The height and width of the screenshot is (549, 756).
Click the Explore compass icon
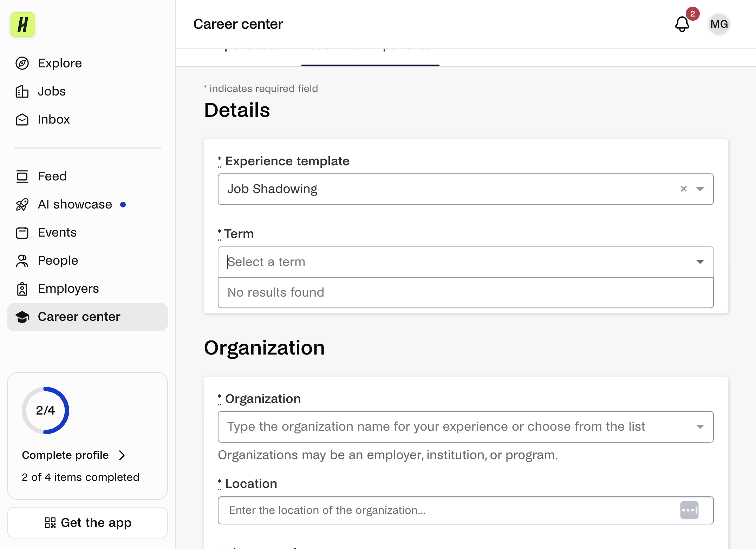[22, 63]
